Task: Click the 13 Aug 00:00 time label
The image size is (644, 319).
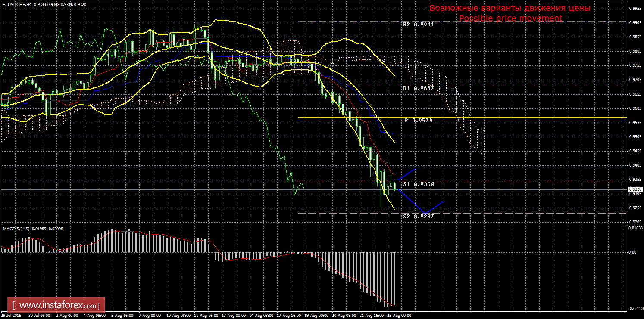Action: pos(233,316)
